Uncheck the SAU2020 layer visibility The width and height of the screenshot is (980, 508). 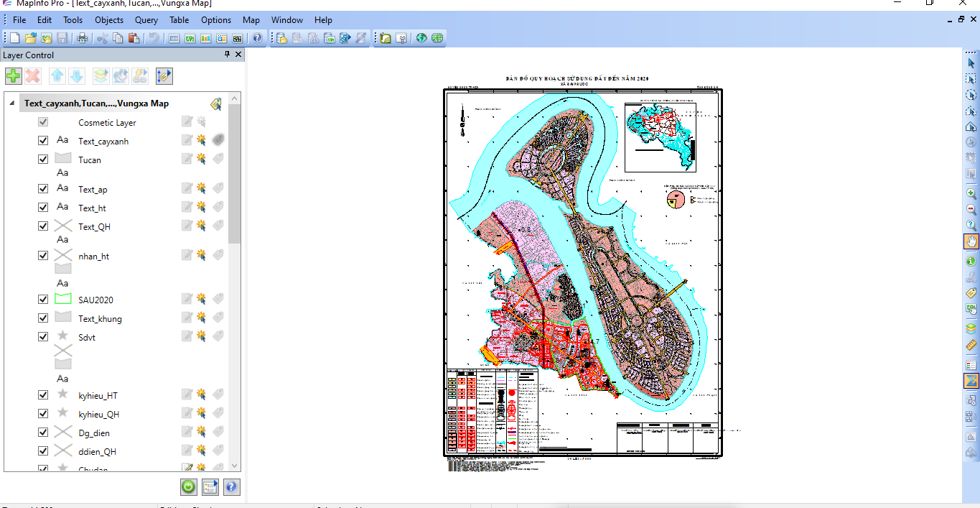(x=43, y=300)
